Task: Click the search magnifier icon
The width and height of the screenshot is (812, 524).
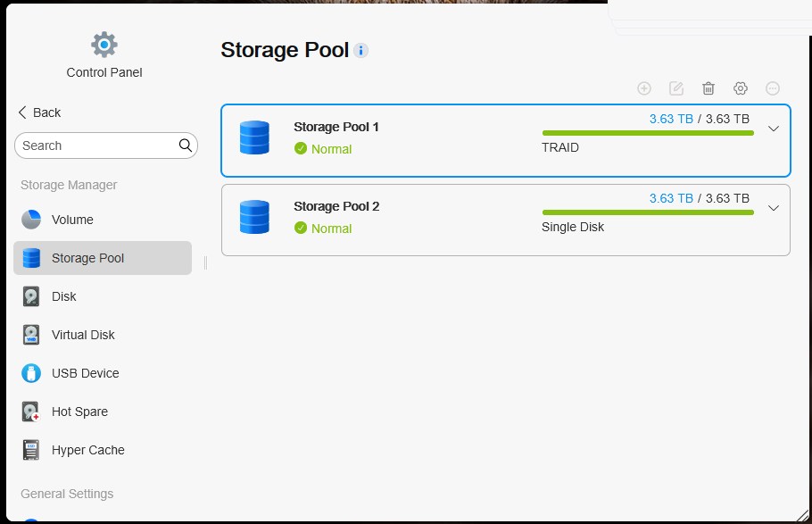Action: [185, 146]
